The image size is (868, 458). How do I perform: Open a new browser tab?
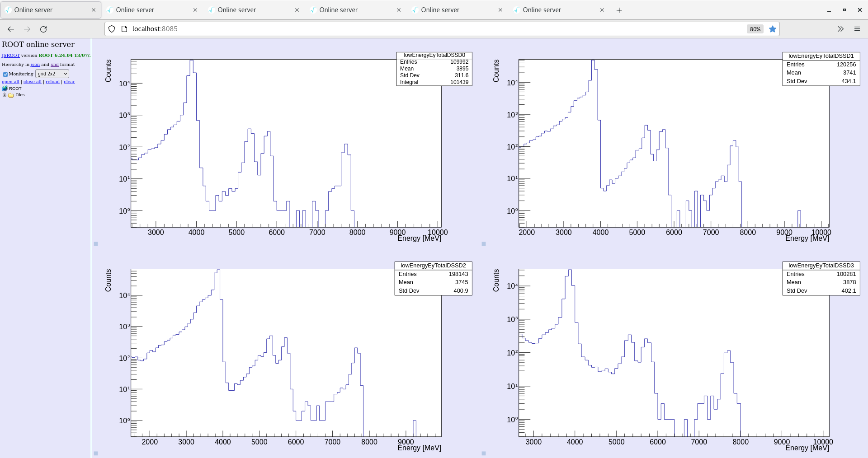(x=619, y=10)
